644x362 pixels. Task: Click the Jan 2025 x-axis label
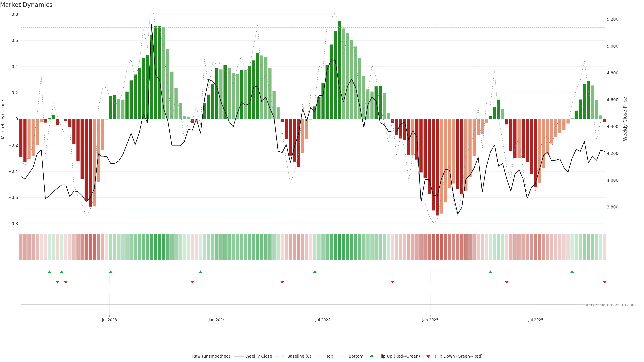tap(430, 320)
